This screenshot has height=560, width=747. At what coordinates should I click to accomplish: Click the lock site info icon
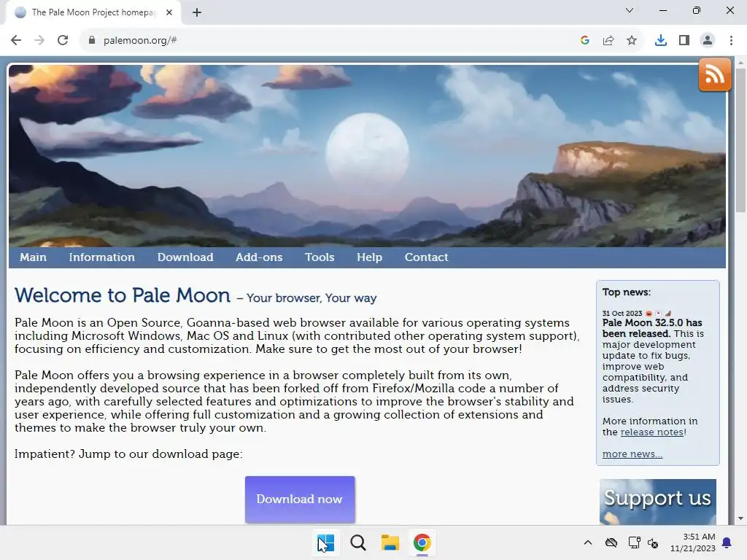pyautogui.click(x=91, y=41)
